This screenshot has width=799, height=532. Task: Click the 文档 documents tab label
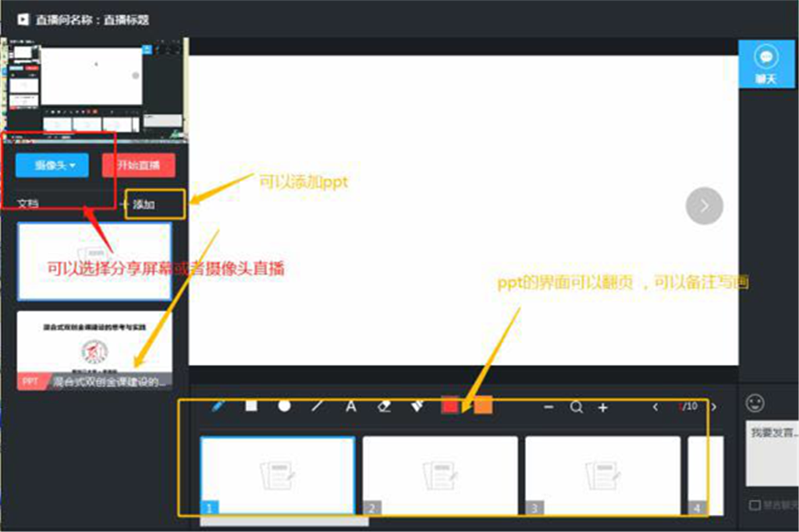click(28, 204)
